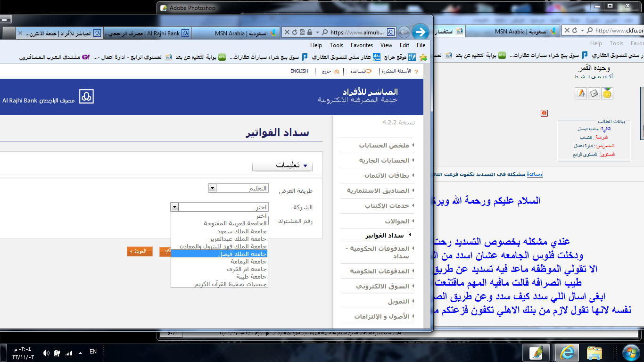Select جامعة اليمامة from list
Image resolution: width=644 pixels, height=362 pixels.
(x=220, y=261)
